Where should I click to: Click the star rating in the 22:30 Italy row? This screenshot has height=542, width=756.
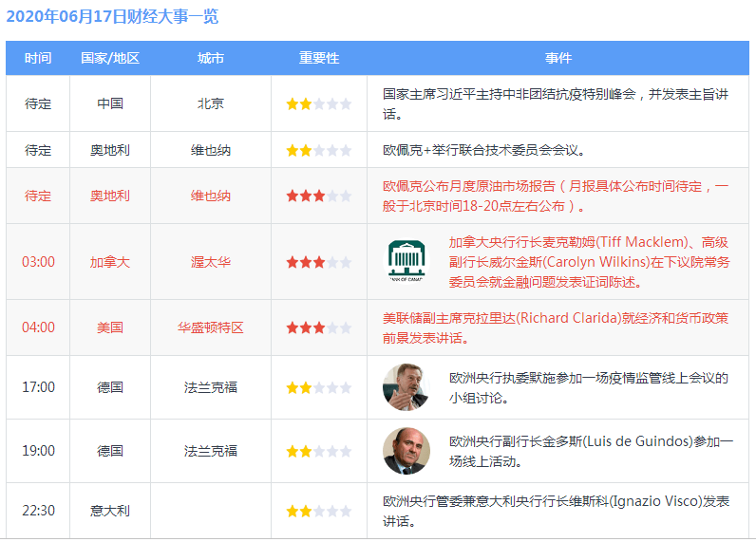(x=318, y=511)
